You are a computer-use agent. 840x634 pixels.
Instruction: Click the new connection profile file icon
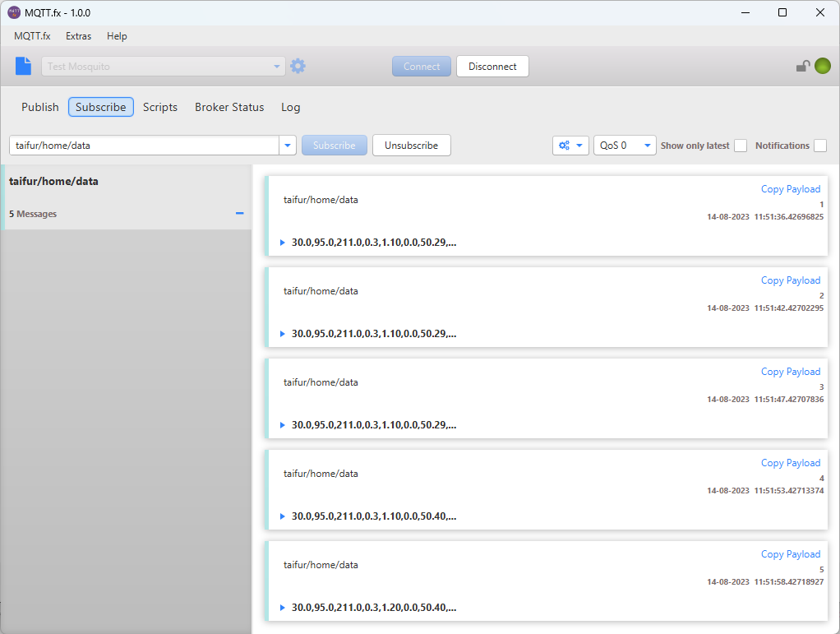click(x=23, y=67)
